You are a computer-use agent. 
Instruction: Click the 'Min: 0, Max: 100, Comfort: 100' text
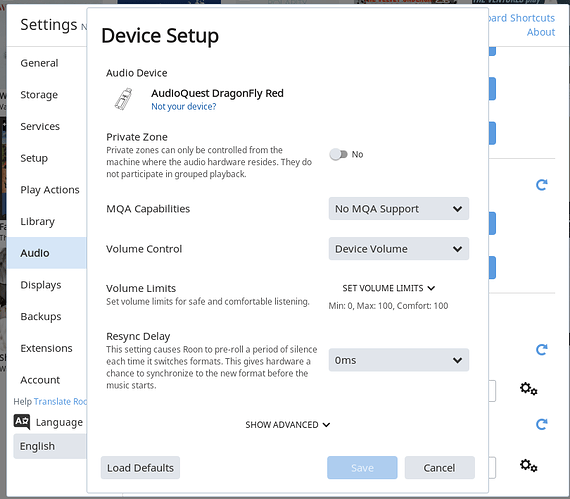coord(388,306)
